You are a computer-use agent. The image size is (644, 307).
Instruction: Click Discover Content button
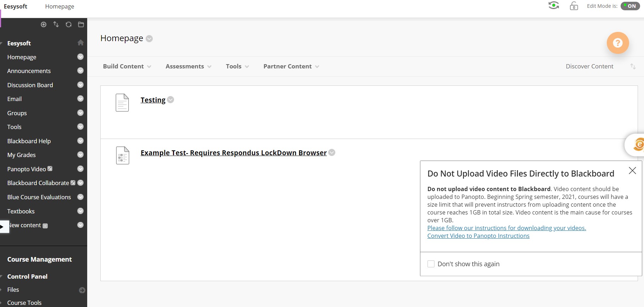[589, 66]
